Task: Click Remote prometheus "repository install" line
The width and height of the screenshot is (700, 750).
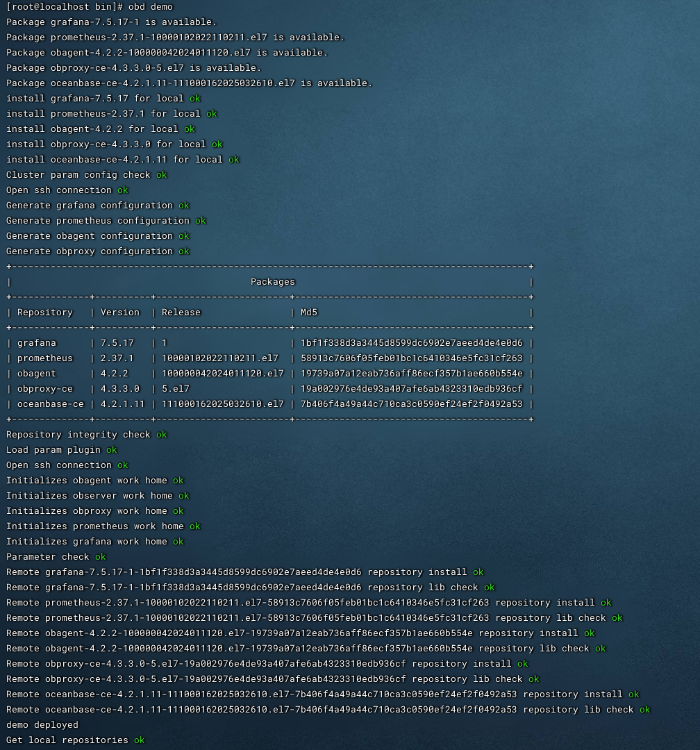Action: coord(308,603)
